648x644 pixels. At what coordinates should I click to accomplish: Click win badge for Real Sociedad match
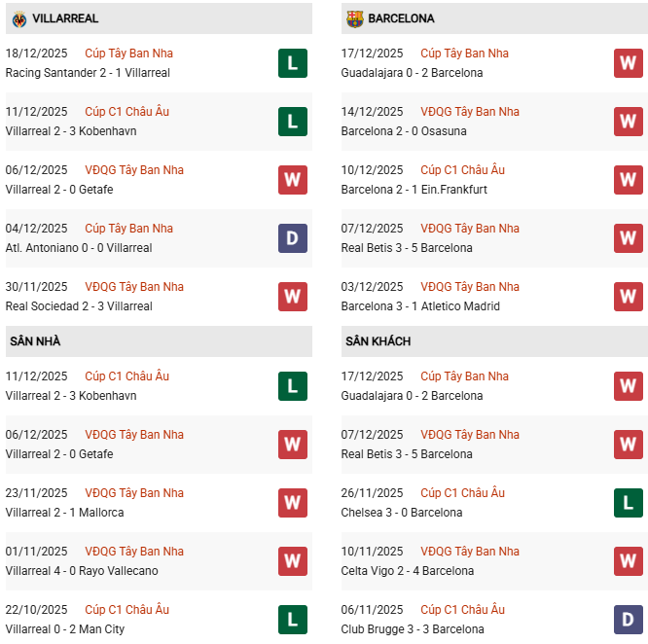pos(292,297)
